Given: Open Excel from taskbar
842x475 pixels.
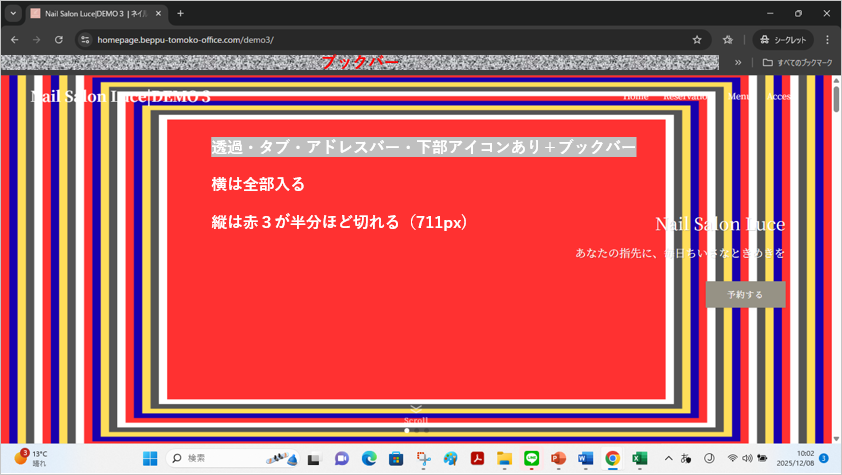Looking at the screenshot, I should (640, 458).
